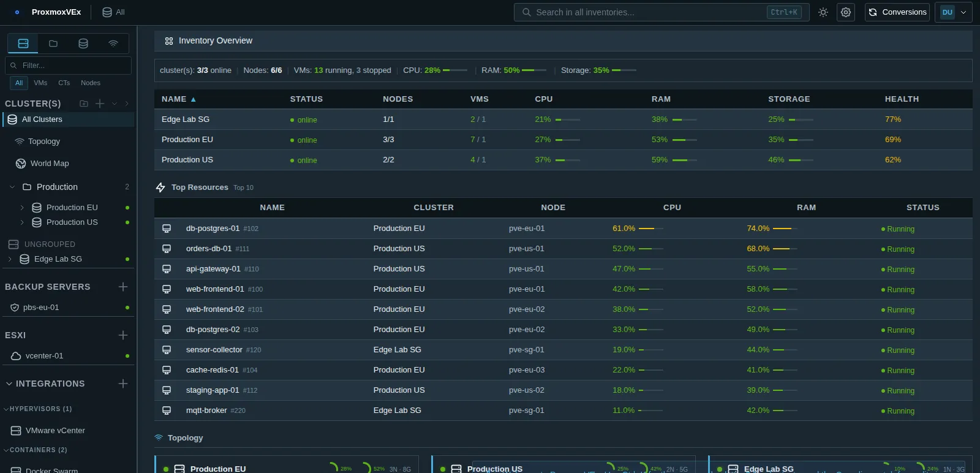Click the RAM usage bar for db-postgres-01
Viewport: 980px width, 473px height.
click(x=785, y=229)
